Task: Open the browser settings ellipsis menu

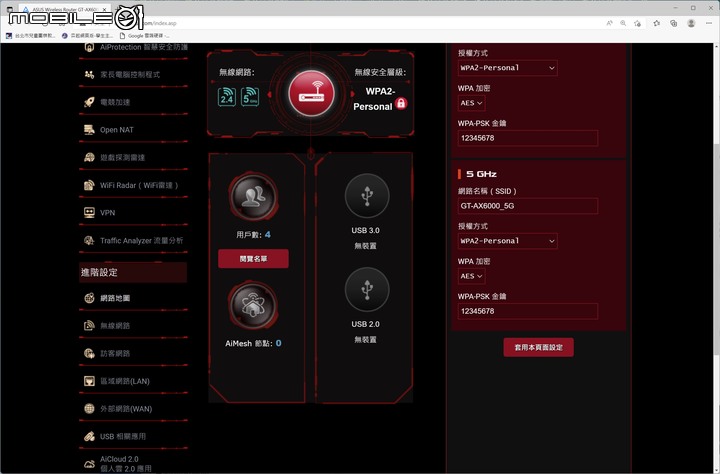Action: pyautogui.click(x=709, y=23)
